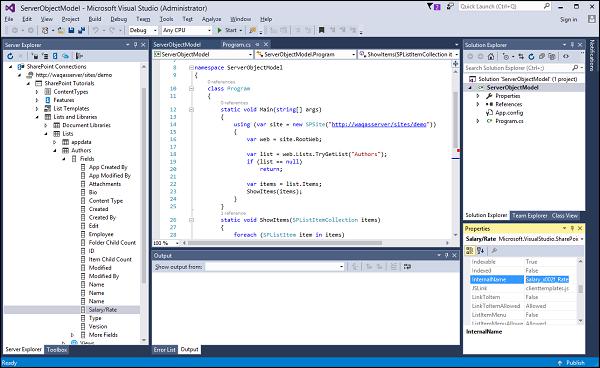
Task: Click the Save icon in main toolbar
Action: click(x=71, y=30)
